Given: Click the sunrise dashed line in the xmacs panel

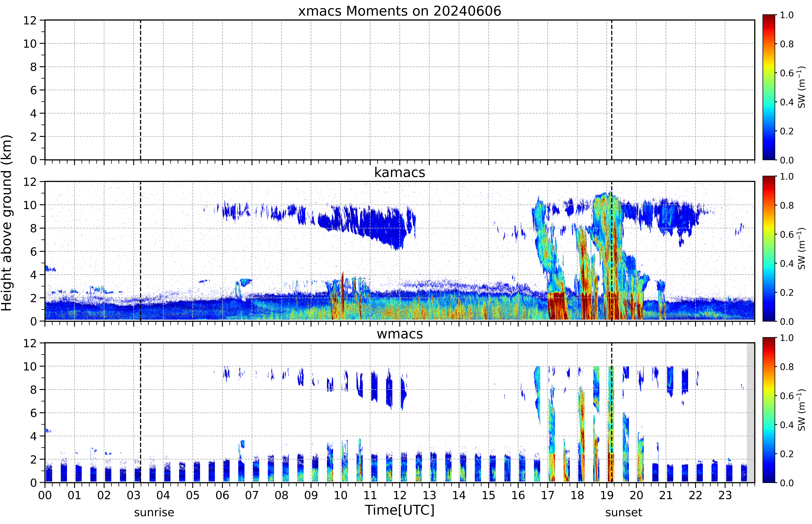Looking at the screenshot, I should pyautogui.click(x=140, y=90).
